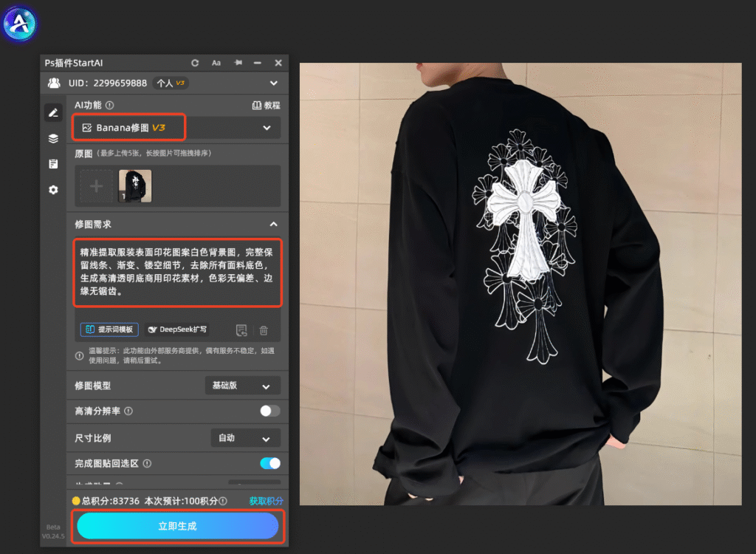Click the UID: 2299659888 text
Viewport: 756px width, 554px height.
pos(108,83)
